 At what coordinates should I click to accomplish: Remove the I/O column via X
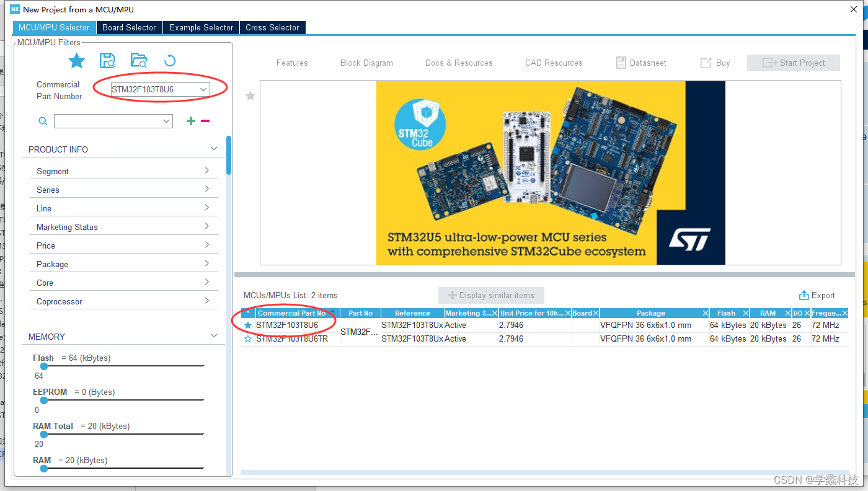807,313
